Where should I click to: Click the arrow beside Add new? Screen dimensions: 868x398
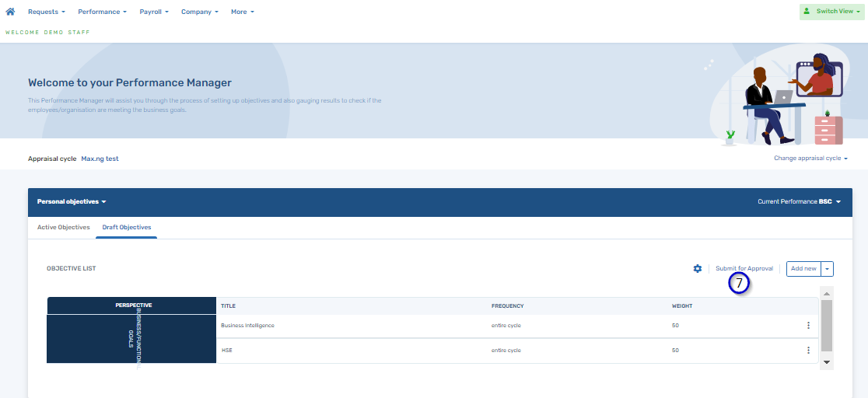[828, 268]
